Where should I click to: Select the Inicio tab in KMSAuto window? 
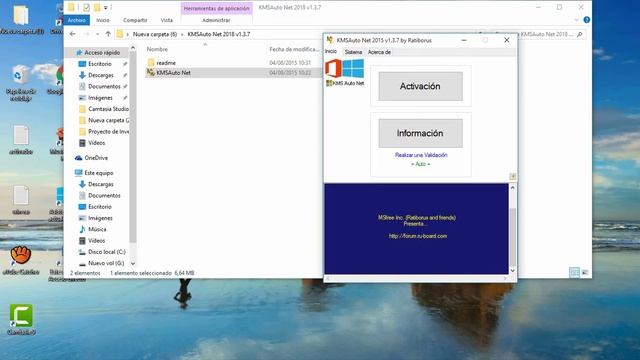(x=331, y=52)
